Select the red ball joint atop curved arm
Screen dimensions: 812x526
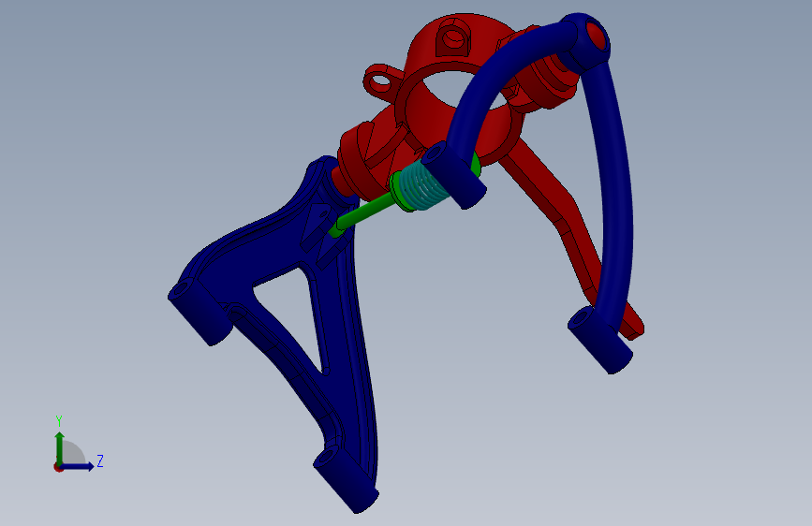point(598,36)
